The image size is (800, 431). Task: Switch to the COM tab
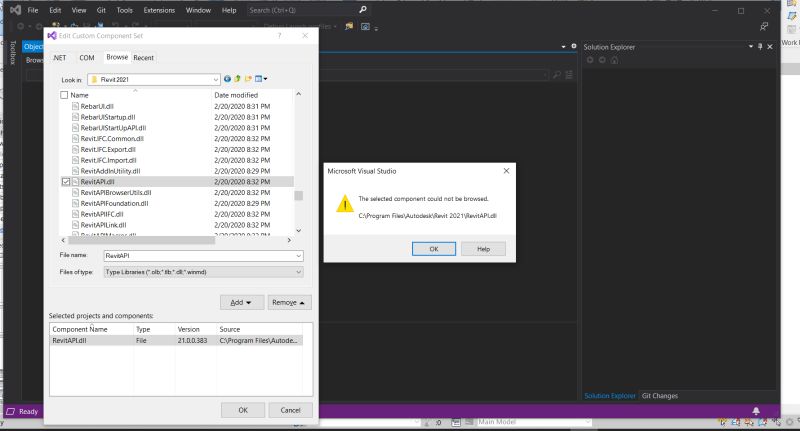coord(87,58)
